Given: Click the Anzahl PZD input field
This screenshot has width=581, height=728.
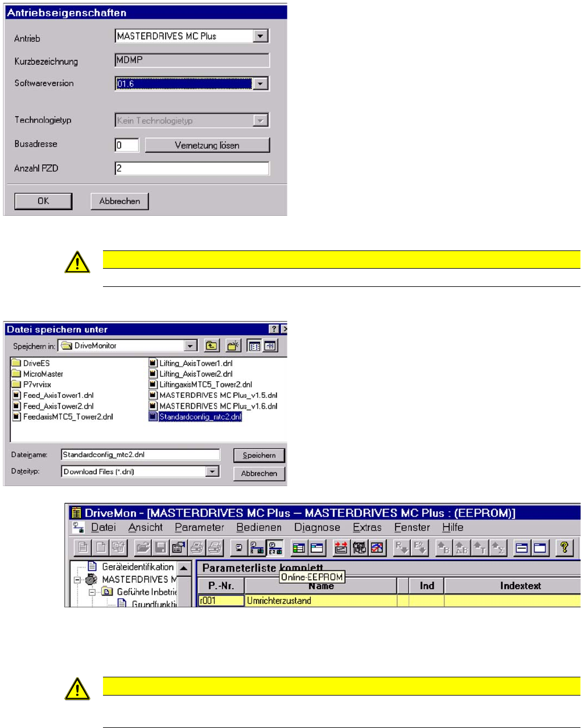Looking at the screenshot, I should (x=192, y=168).
